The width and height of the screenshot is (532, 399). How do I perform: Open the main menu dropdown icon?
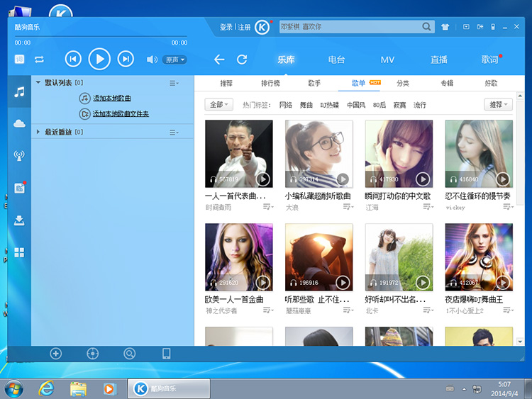pos(466,27)
